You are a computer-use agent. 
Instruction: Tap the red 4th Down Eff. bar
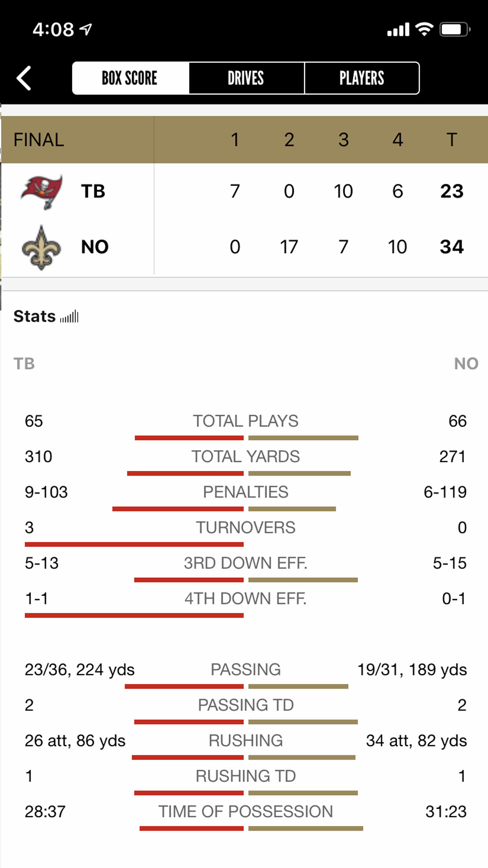click(134, 615)
